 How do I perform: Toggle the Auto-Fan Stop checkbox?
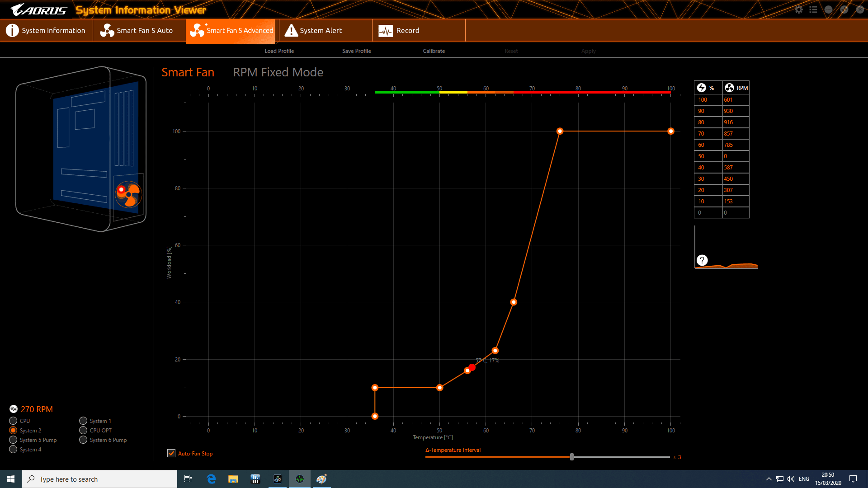coord(171,453)
